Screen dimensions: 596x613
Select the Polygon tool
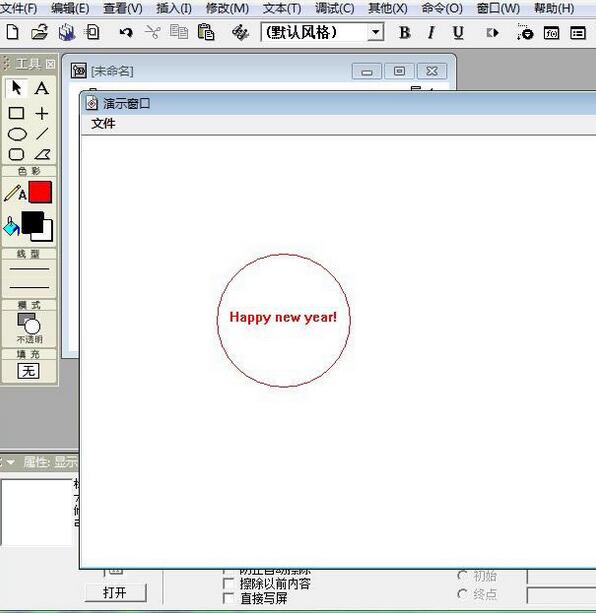point(42,154)
